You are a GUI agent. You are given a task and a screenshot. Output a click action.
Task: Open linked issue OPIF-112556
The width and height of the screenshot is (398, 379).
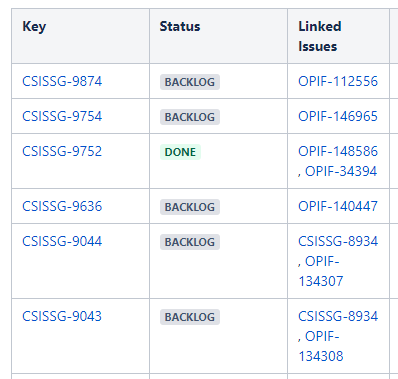click(338, 81)
